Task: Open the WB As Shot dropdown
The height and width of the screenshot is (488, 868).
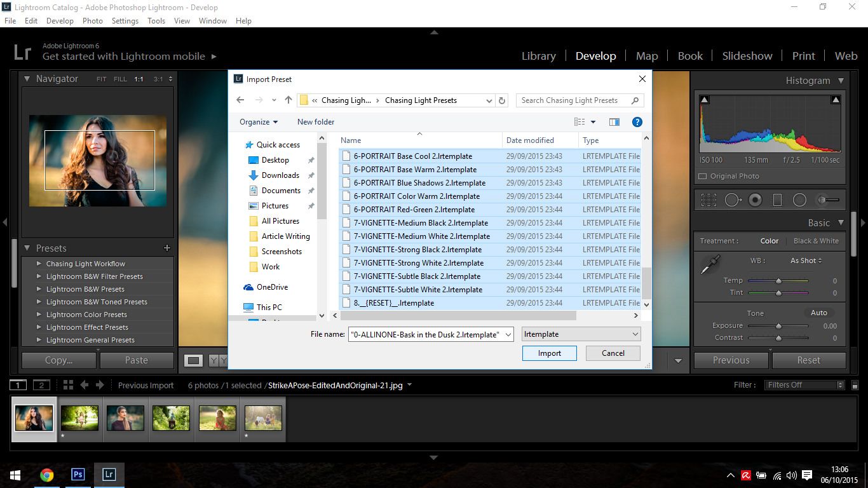Action: [806, 261]
